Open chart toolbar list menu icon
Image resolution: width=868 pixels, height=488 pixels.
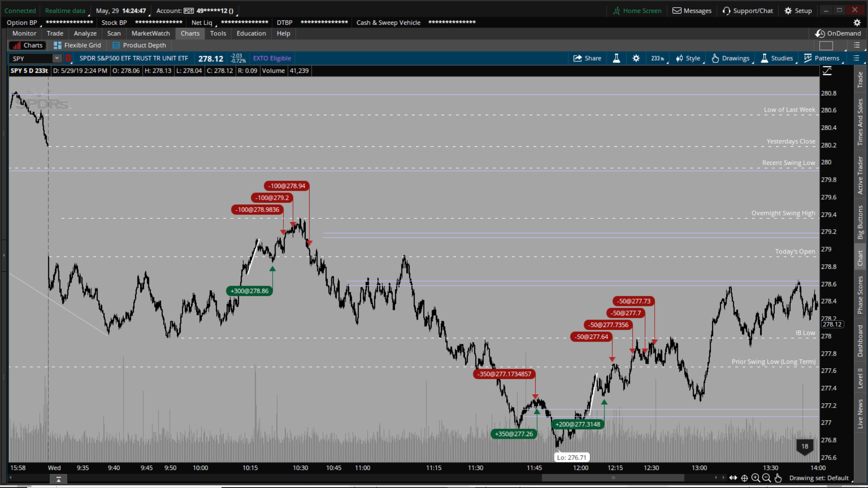(856, 58)
